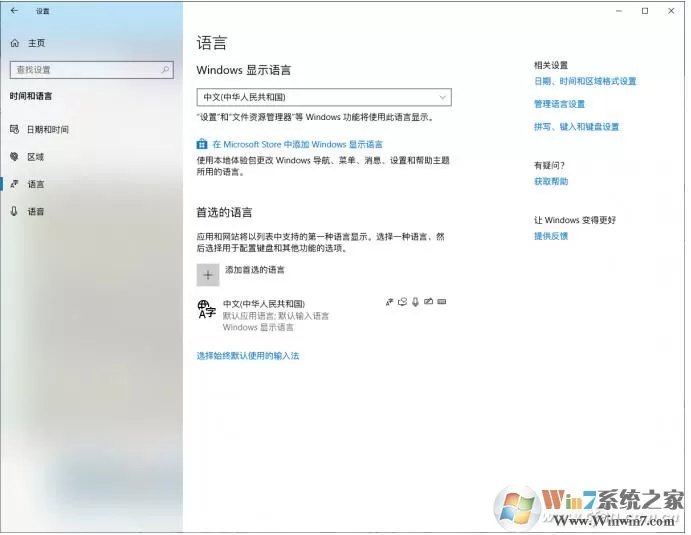Open the Windows 显示语言 dropdown
The height and width of the screenshot is (535, 691).
(324, 97)
